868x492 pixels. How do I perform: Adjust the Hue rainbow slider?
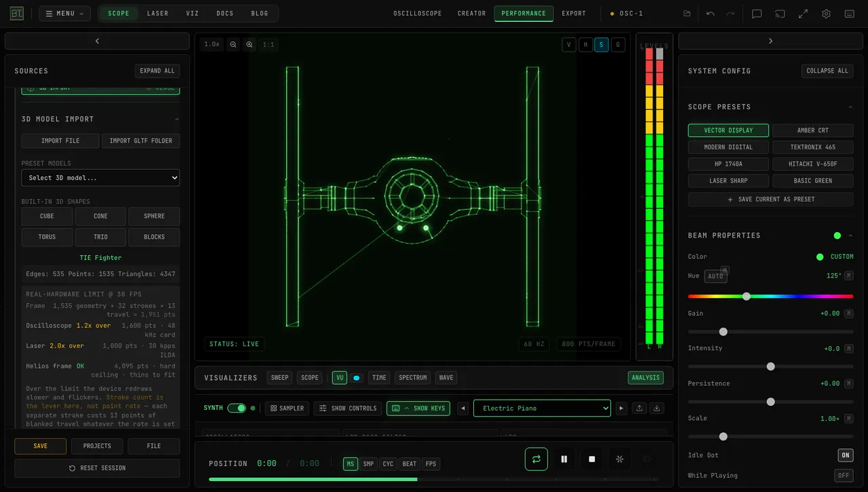(x=770, y=297)
